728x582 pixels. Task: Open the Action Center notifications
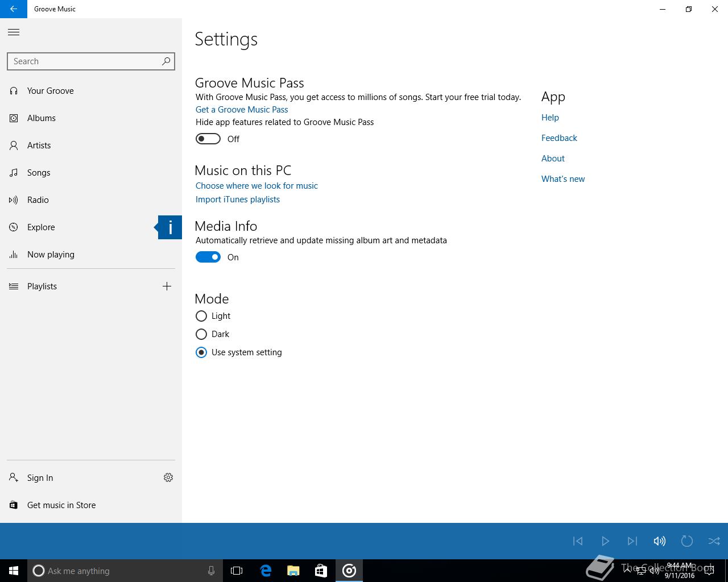coord(709,571)
